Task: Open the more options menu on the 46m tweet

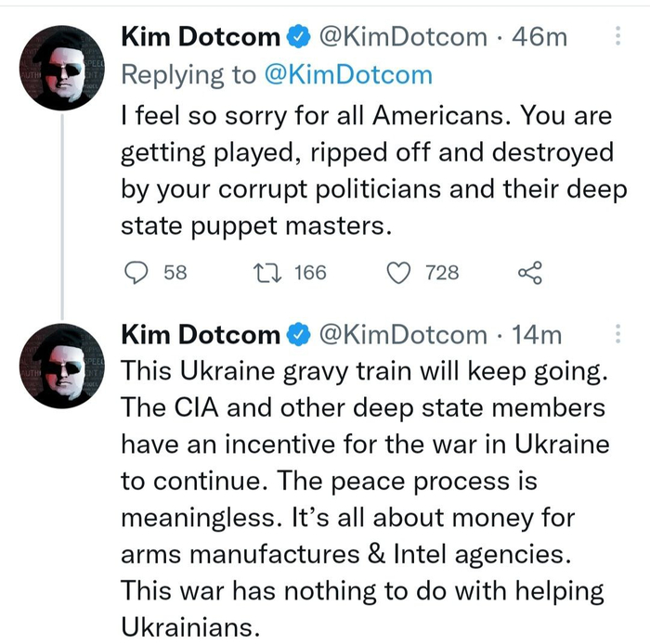Action: pyautogui.click(x=618, y=37)
